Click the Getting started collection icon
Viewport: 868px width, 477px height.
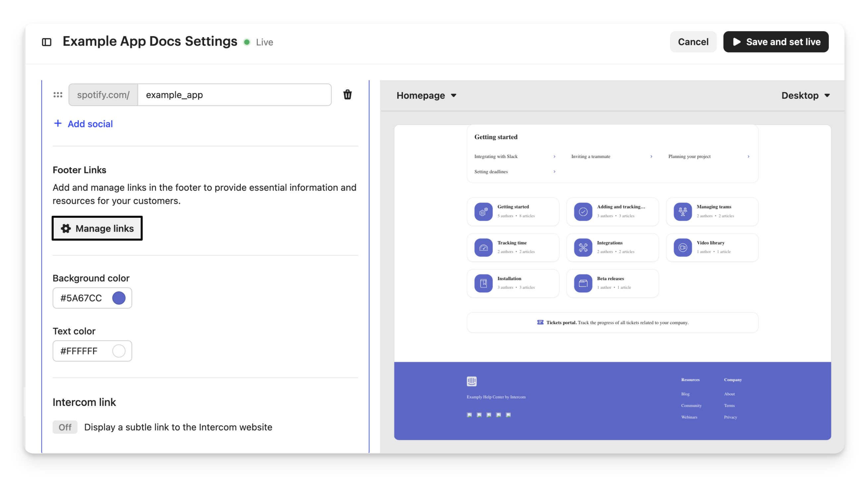point(483,212)
